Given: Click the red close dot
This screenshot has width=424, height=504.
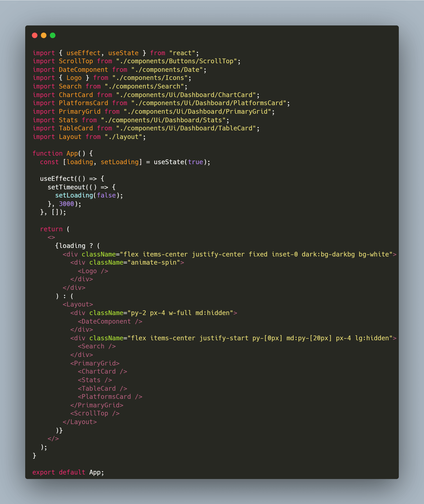Looking at the screenshot, I should click(35, 35).
